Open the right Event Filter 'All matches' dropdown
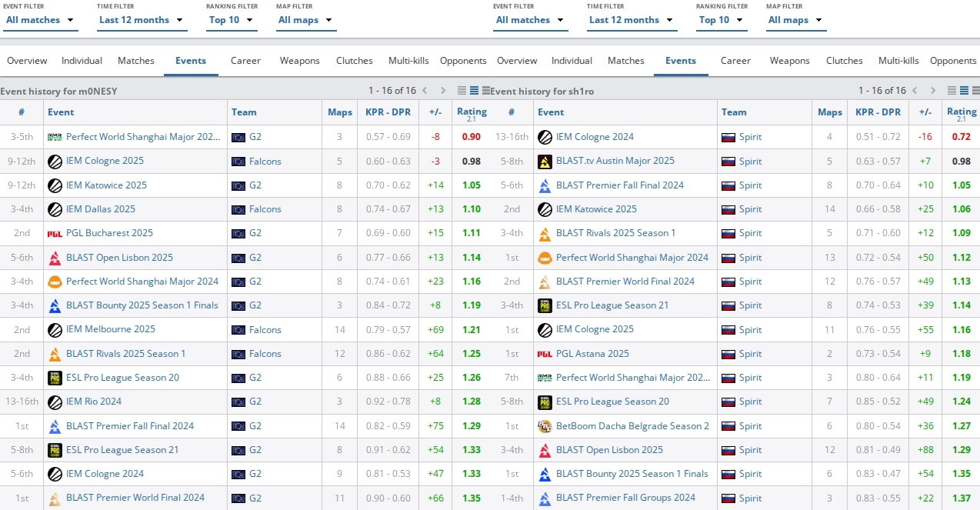980x510 pixels. pos(531,20)
